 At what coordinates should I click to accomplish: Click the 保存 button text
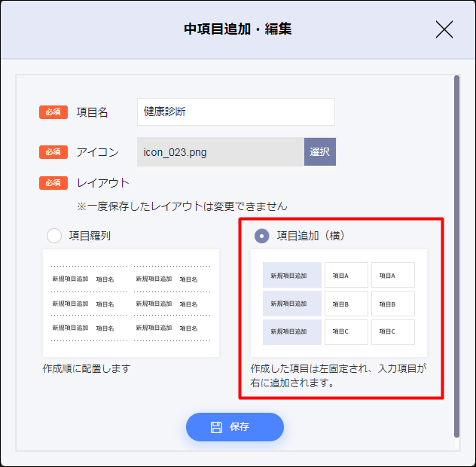pyautogui.click(x=240, y=427)
